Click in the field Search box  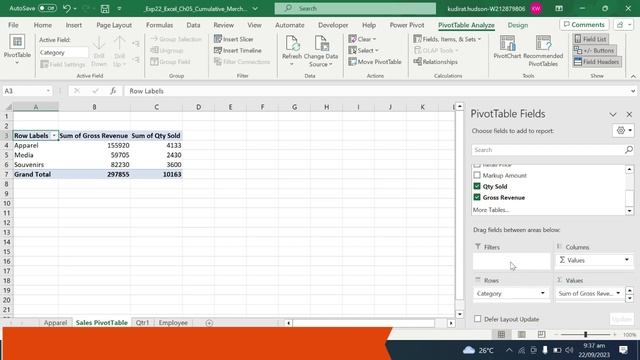coord(548,150)
